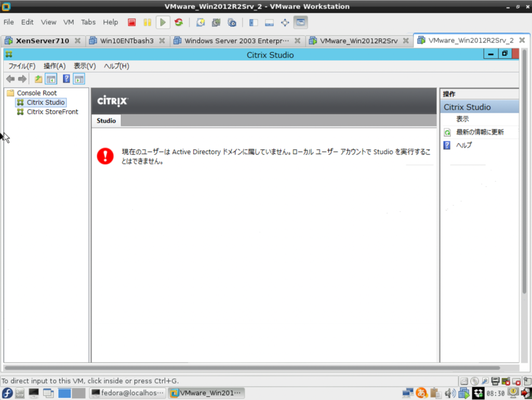The image size is (532, 400).
Task: Power on VM with green play icon
Action: point(163,22)
